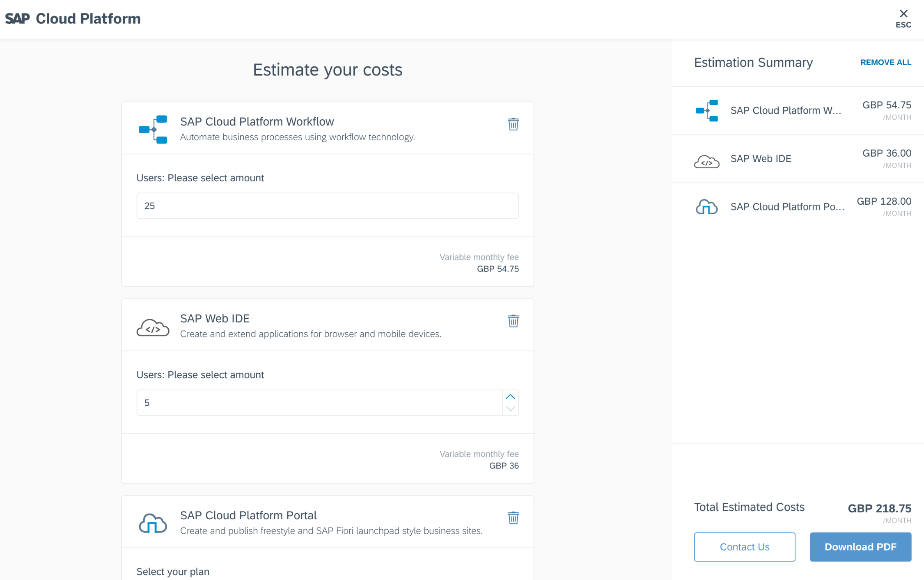Screen dimensions: 924x580
Task: Click the Web IDE icon in Estimation Summary
Action: [706, 159]
